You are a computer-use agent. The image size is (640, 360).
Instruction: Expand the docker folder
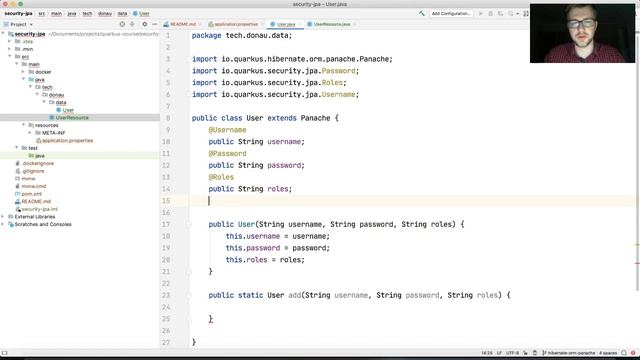[23, 72]
